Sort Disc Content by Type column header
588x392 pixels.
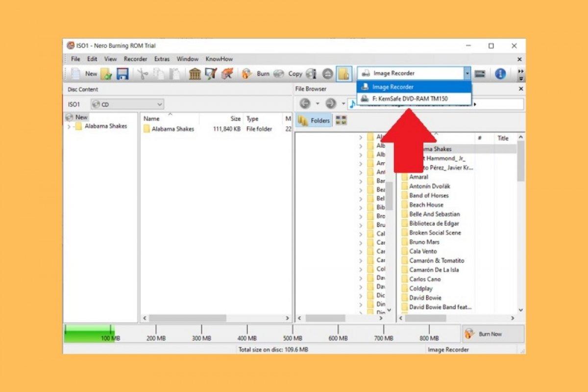[x=263, y=119]
